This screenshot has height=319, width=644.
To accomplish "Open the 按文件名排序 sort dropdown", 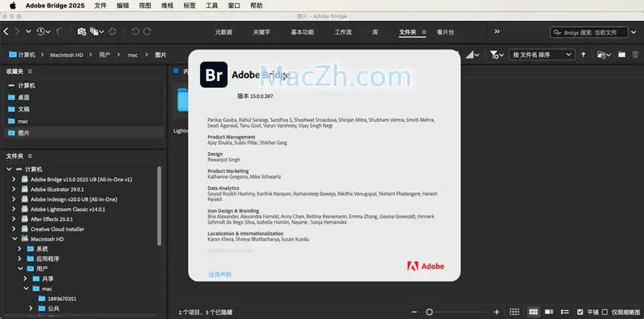I will pos(542,54).
